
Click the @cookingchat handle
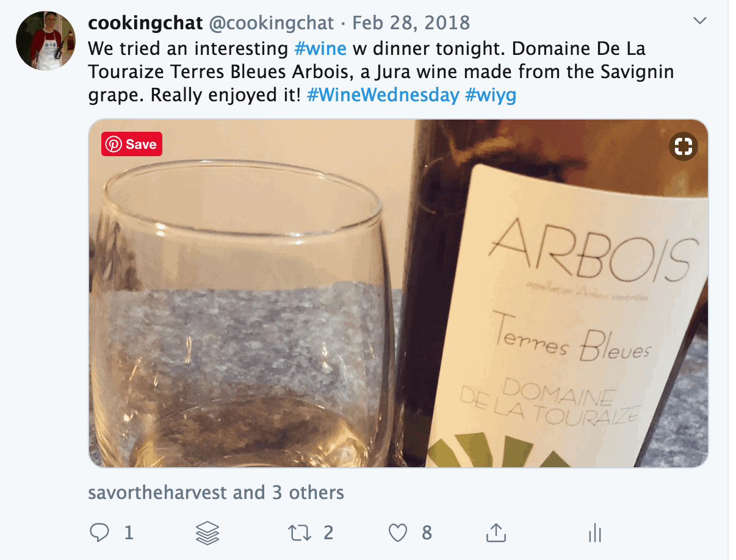272,23
